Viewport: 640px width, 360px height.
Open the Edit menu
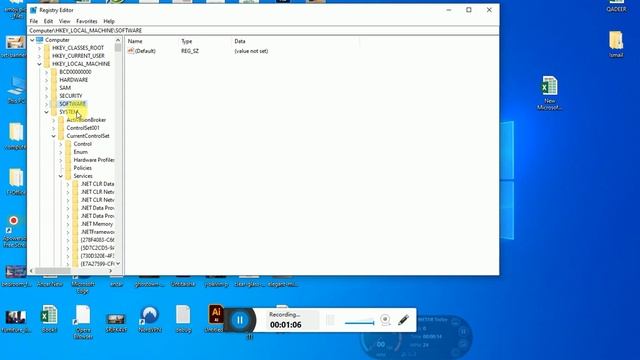(x=48, y=21)
